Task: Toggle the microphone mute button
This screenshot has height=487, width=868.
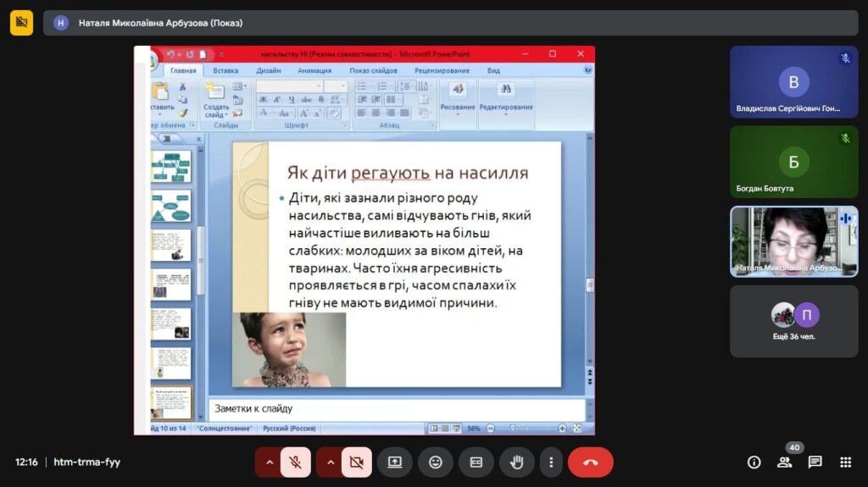Action: click(295, 462)
